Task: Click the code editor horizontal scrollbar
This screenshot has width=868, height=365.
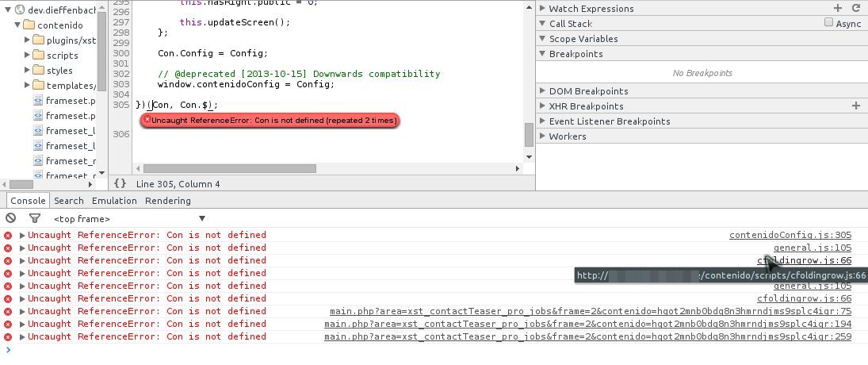Action: coord(230,168)
